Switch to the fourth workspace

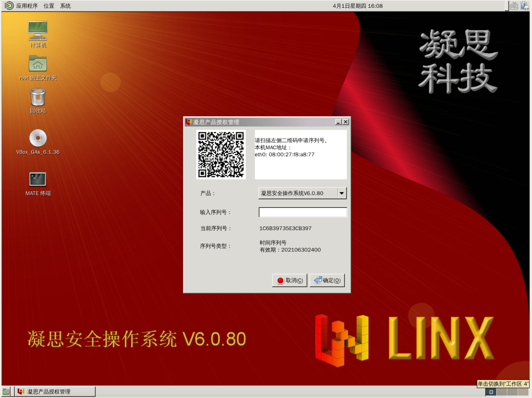[523, 392]
